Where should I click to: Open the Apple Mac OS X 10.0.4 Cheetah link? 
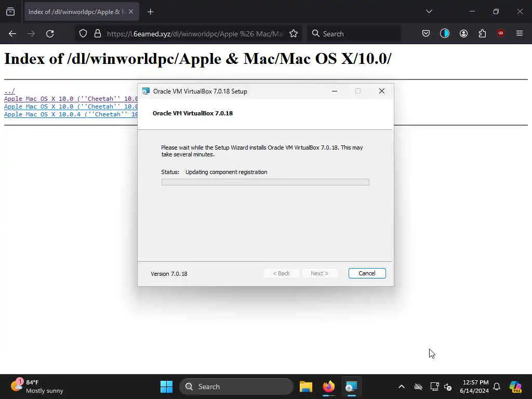click(x=71, y=114)
